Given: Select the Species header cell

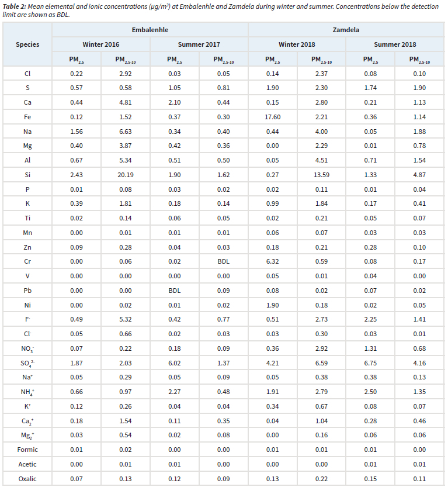Looking at the screenshot, I should [x=27, y=44].
